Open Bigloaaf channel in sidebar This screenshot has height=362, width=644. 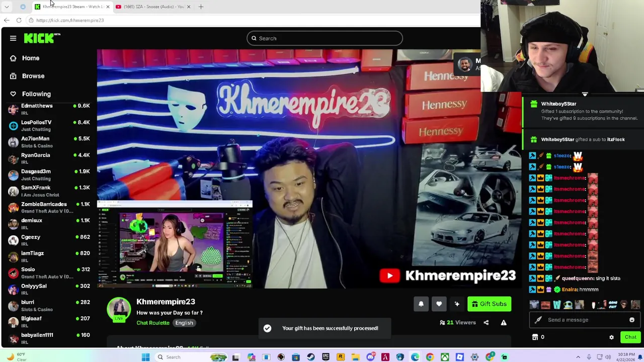49,322
